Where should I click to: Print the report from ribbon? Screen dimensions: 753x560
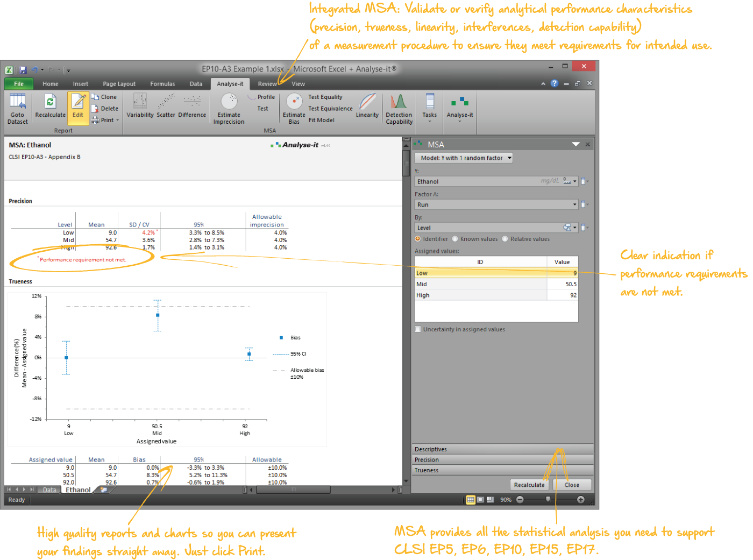102,120
